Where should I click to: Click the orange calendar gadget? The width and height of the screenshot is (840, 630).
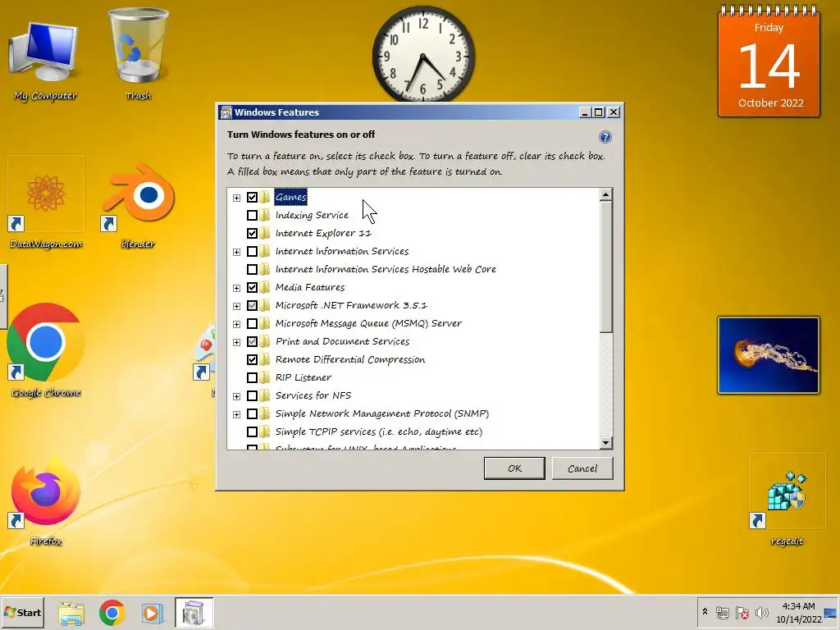[769, 62]
